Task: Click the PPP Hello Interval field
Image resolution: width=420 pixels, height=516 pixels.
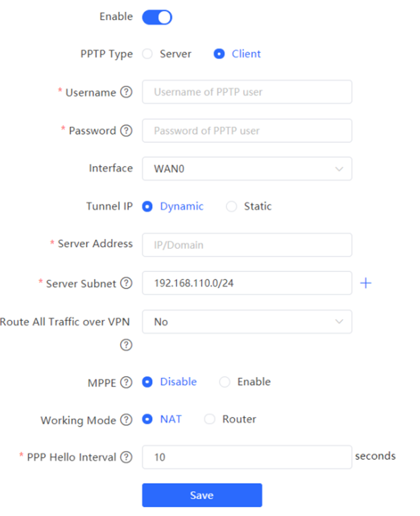Action: click(247, 457)
